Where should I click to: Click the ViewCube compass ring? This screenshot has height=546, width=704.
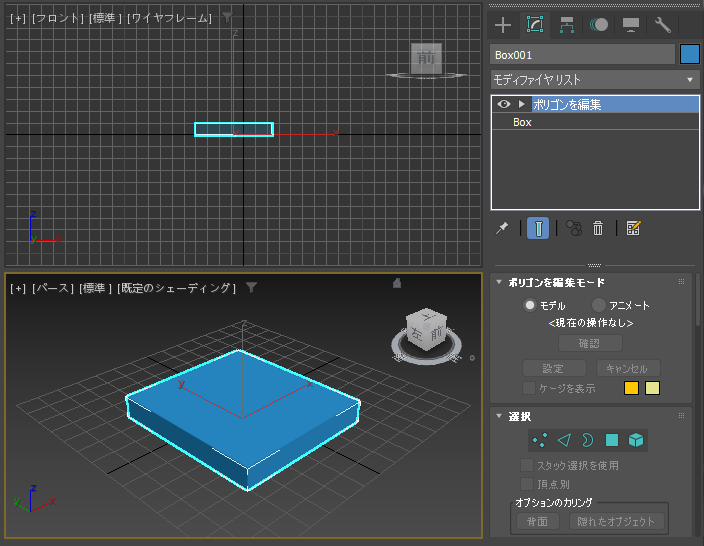[x=426, y=360]
